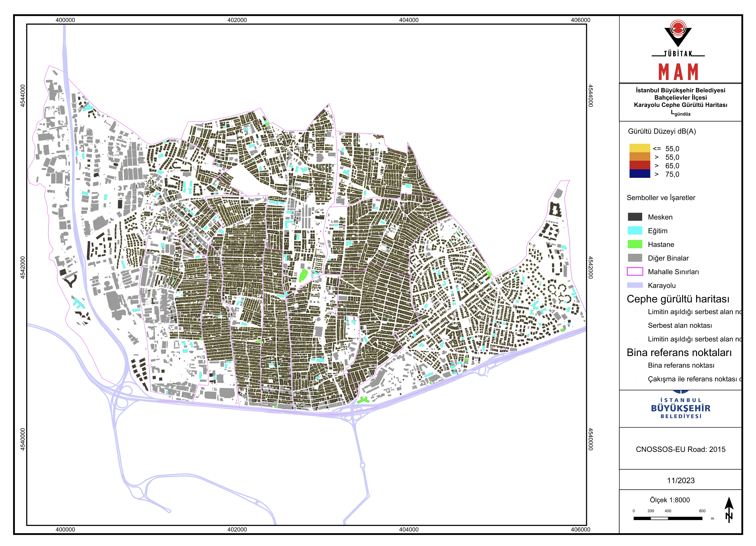Click the 'Ölçek 1:8000' scale label
This screenshot has width=756, height=546.
[x=670, y=500]
